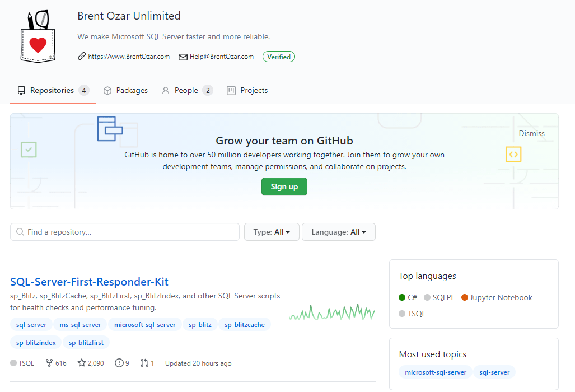Click the People count badge 2

click(x=208, y=91)
